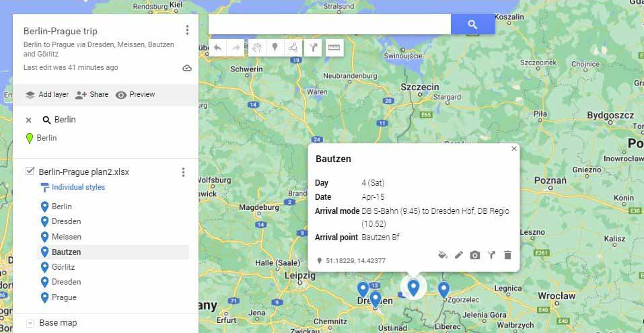Click the Bautzen title in popup
Image resolution: width=644 pixels, height=333 pixels.
point(334,159)
